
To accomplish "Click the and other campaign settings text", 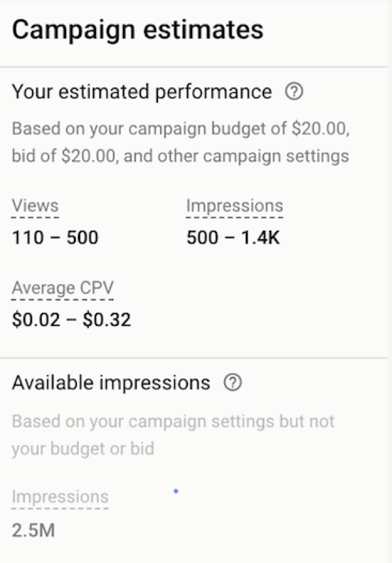I will click(x=237, y=156).
